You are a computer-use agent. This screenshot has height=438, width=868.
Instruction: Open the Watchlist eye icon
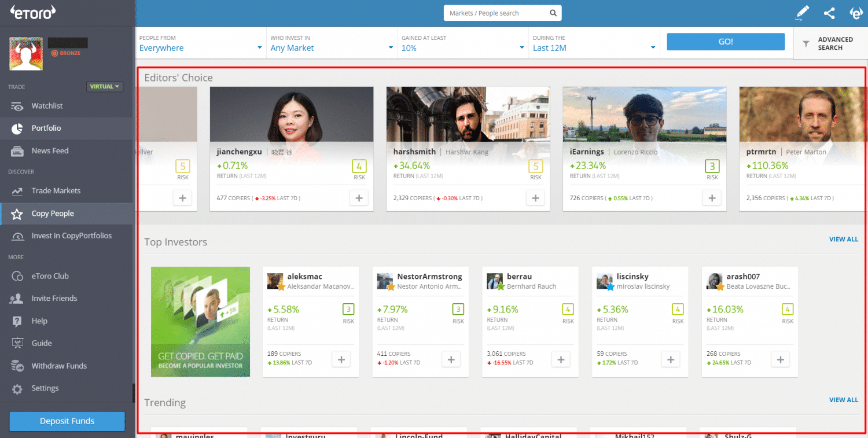(18, 106)
